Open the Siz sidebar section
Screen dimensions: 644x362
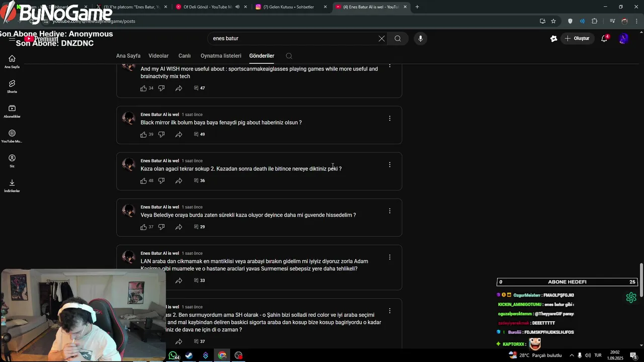coord(12,161)
